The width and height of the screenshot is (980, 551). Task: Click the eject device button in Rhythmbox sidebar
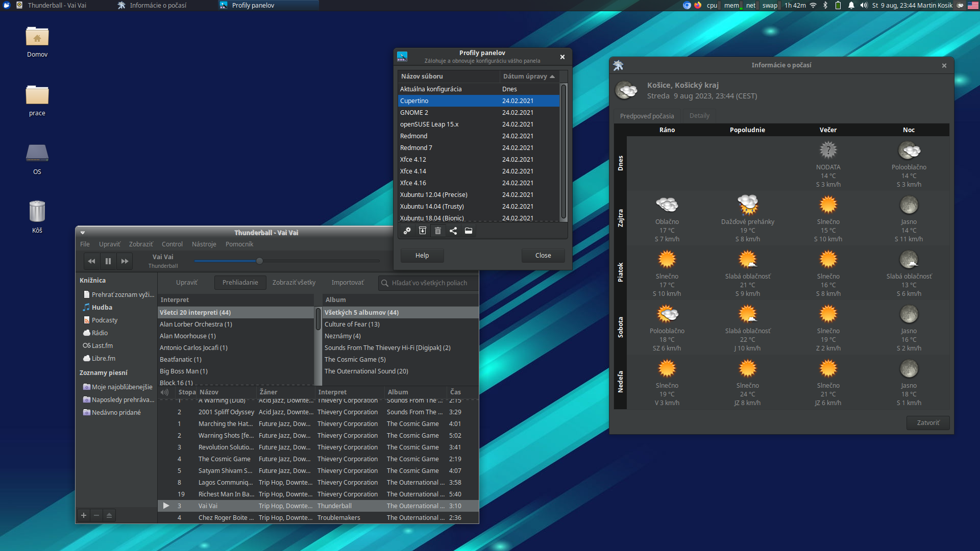[x=109, y=515]
